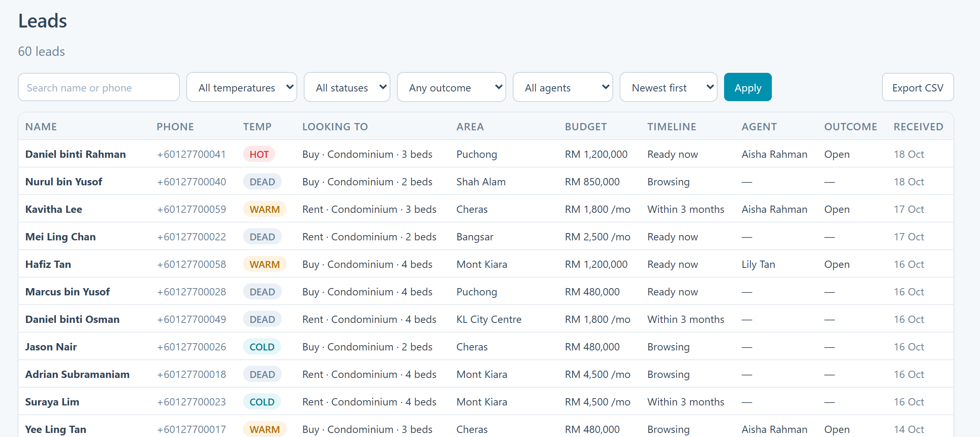Screen dimensions: 980x437
Task: Click the 60 leads count text
Action: (41, 51)
